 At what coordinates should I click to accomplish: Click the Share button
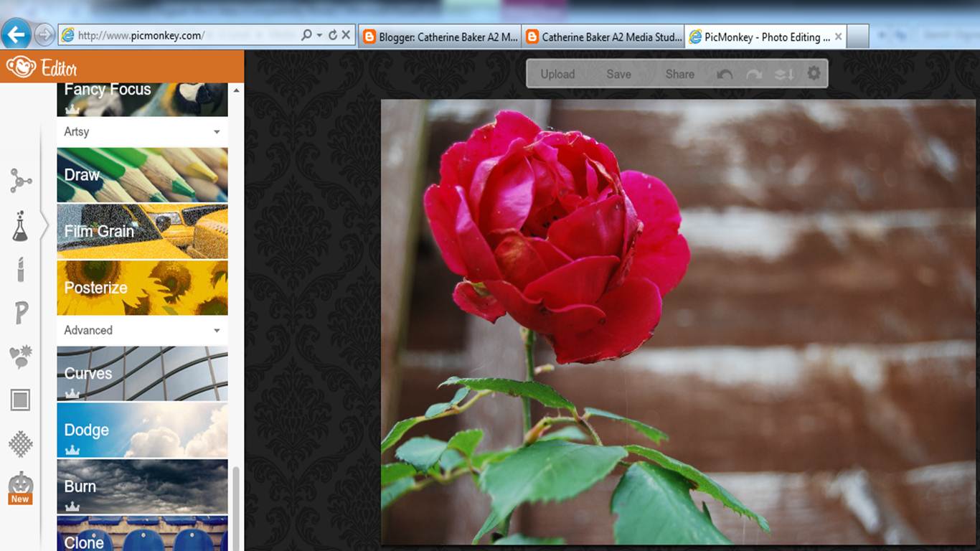pos(679,74)
